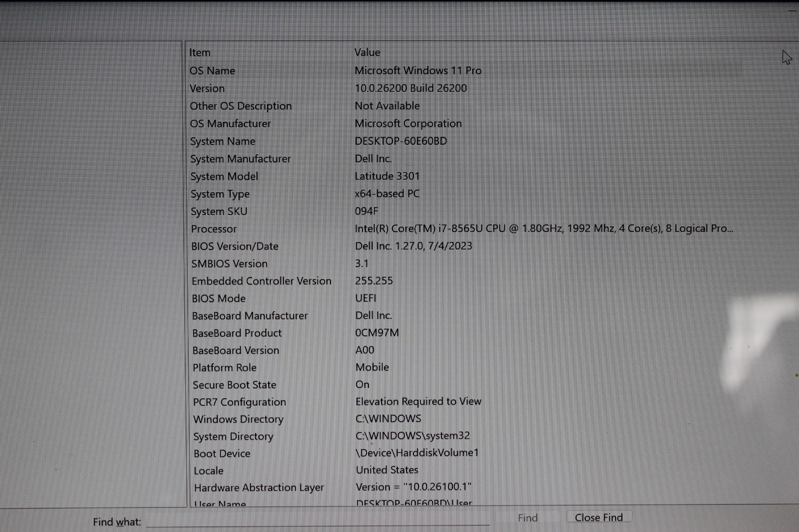Viewport: 799px width, 532px height.
Task: Select the 094F SKU value
Action: pos(367,211)
